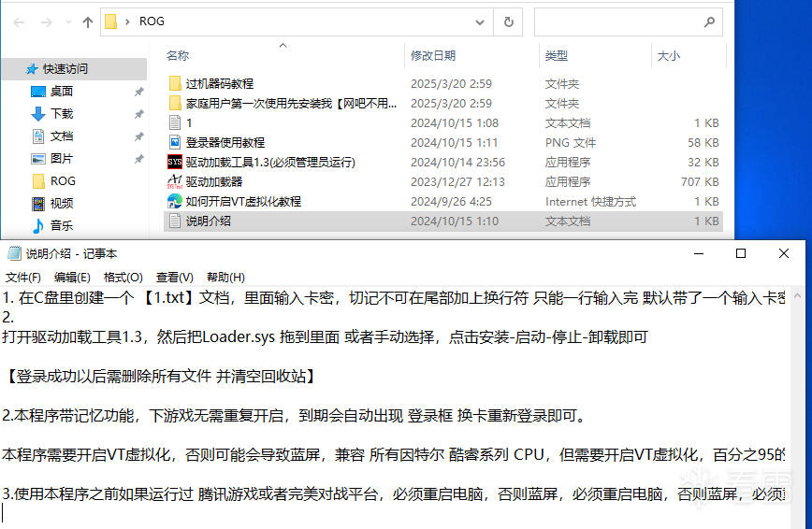
Task: Sort files by 类型 column
Action: tap(557, 55)
